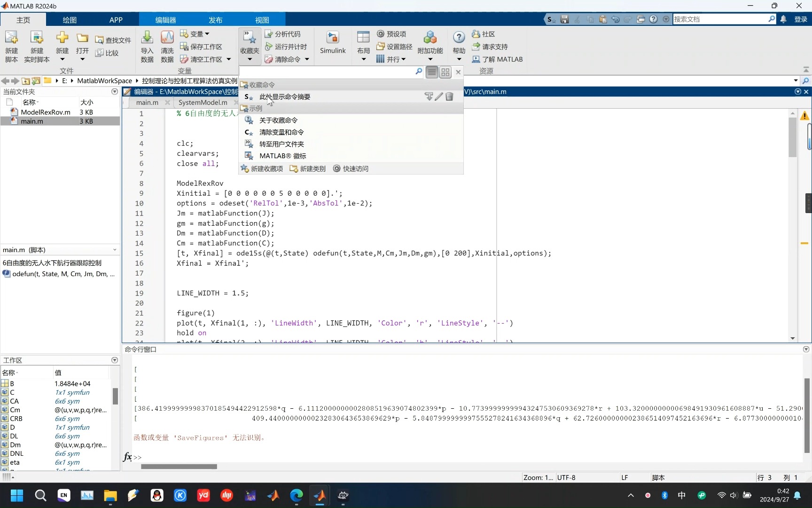Switch to the 绘图 ribbon tab
Viewport: 812px width, 508px height.
(x=70, y=20)
